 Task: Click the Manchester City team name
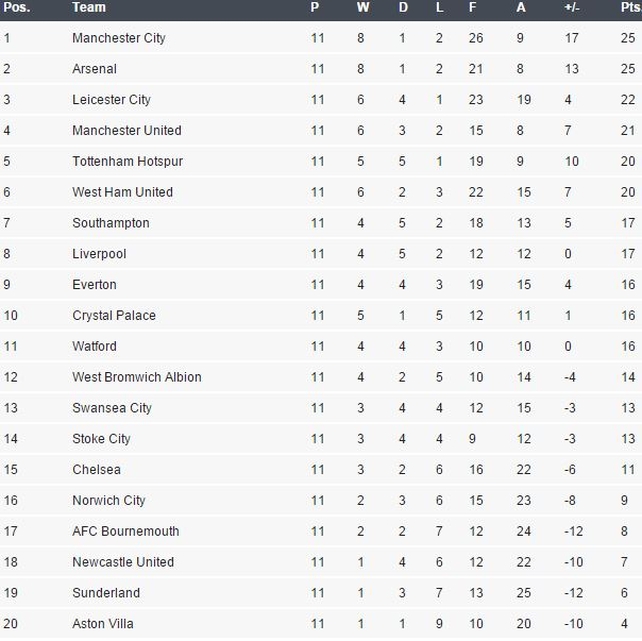click(x=119, y=38)
